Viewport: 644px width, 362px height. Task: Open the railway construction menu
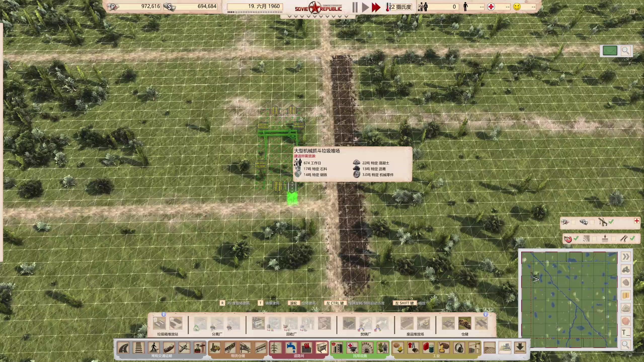point(139,348)
